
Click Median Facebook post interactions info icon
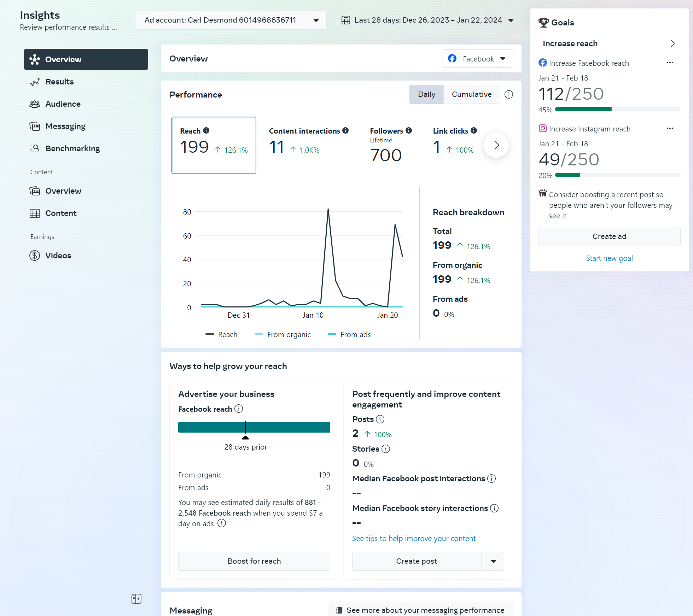click(491, 479)
